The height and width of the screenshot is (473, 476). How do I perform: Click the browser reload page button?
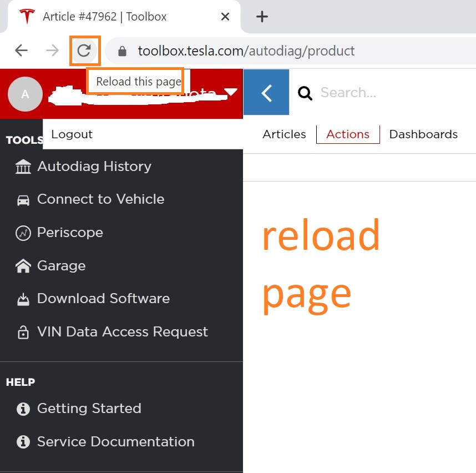(x=84, y=51)
